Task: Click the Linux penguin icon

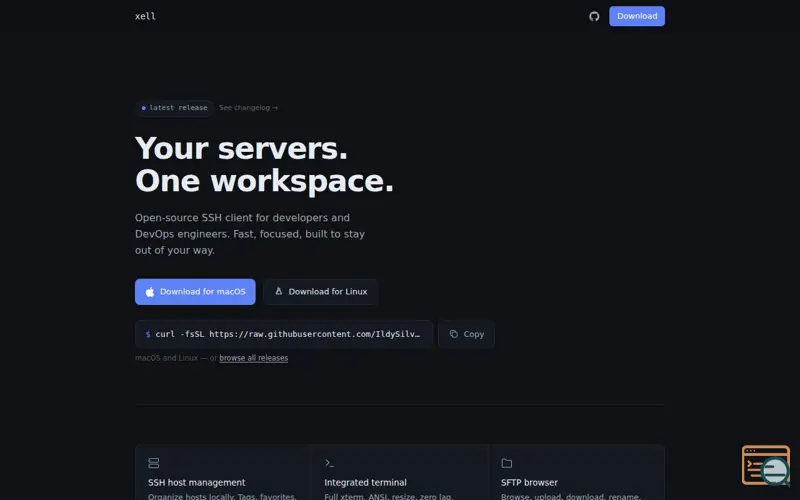Action: (x=279, y=291)
